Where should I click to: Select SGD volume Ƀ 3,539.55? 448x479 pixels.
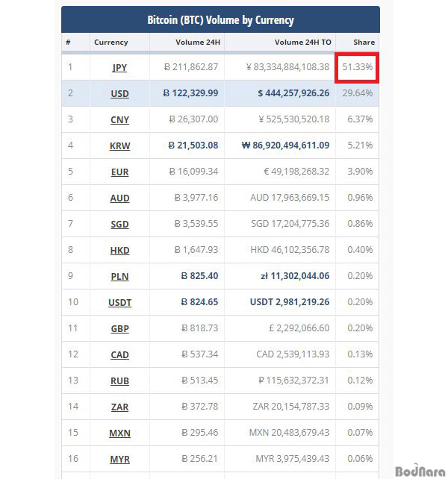(x=196, y=224)
